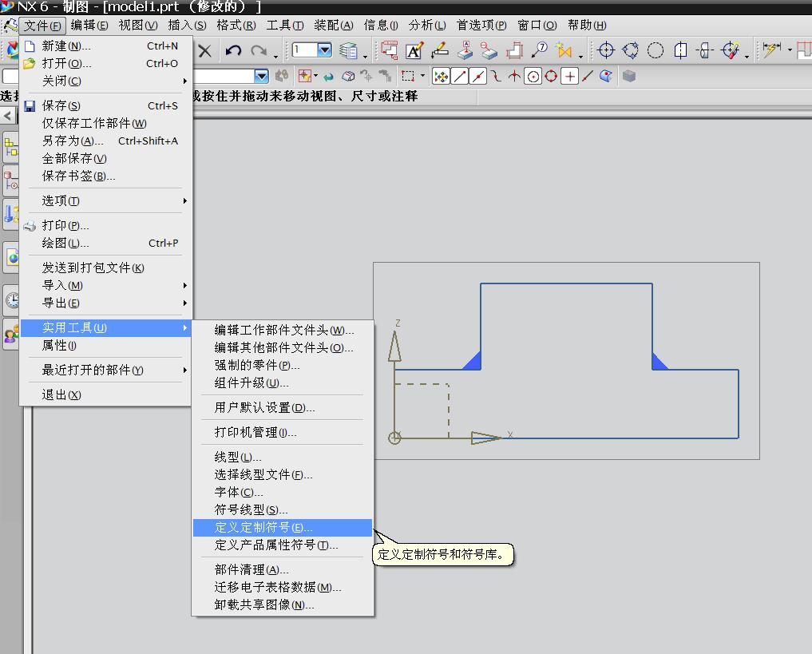The image size is (812, 654).
Task: Toggle point on curve snap
Action: tap(588, 77)
